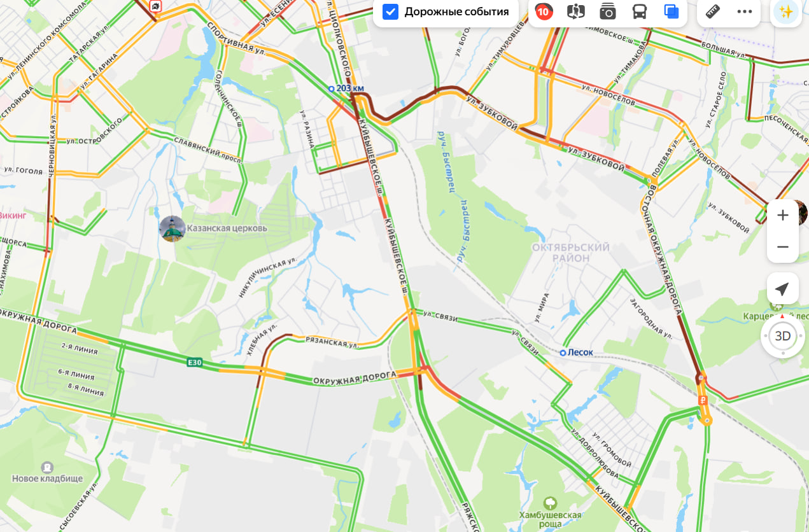This screenshot has height=532, width=809.
Task: Select the Казанская церковь place marker
Action: 172,228
